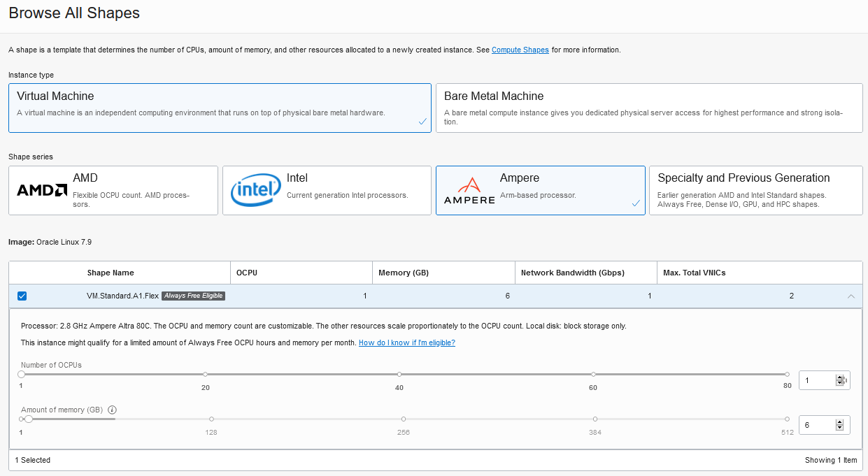
Task: Click the Always Free Eligible badge
Action: coord(192,295)
